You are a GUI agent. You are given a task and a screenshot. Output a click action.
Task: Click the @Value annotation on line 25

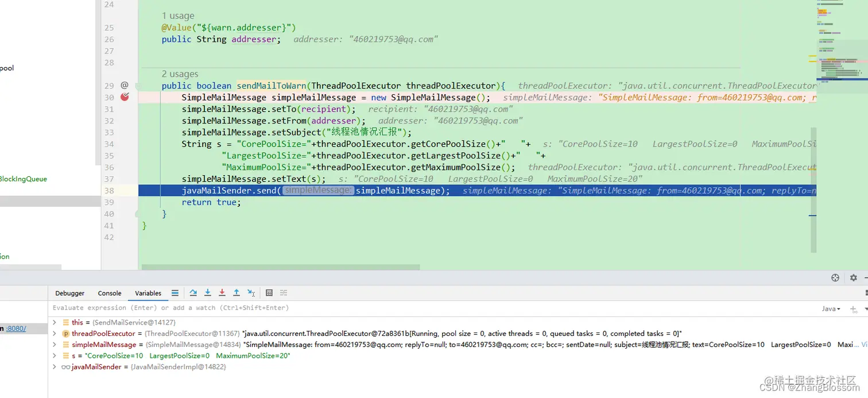[177, 28]
